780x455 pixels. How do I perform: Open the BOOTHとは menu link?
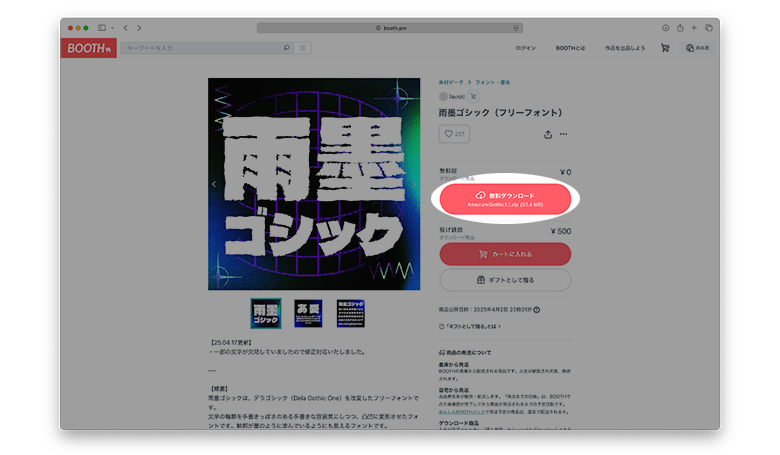570,48
